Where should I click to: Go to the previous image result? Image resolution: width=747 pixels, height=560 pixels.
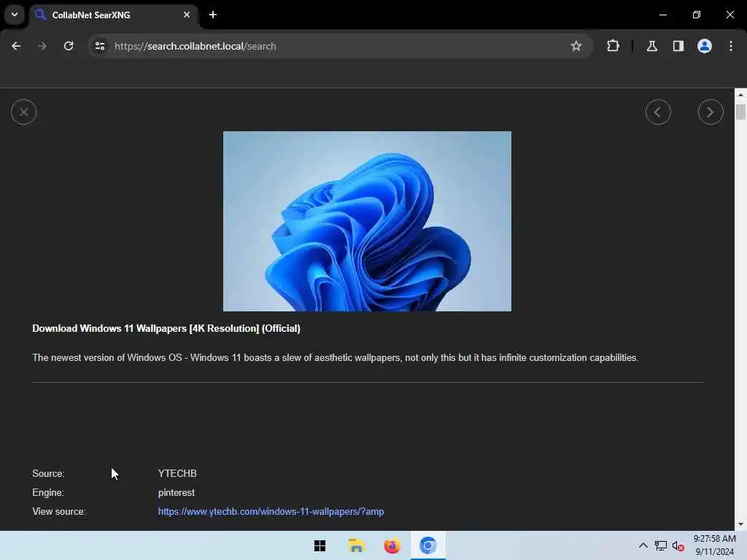[x=658, y=112]
